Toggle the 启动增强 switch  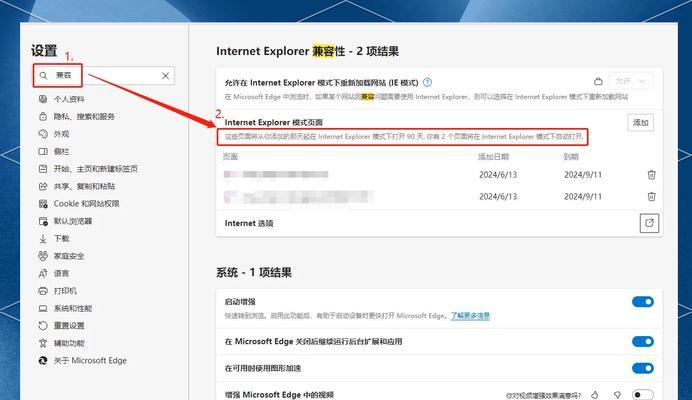[643, 302]
